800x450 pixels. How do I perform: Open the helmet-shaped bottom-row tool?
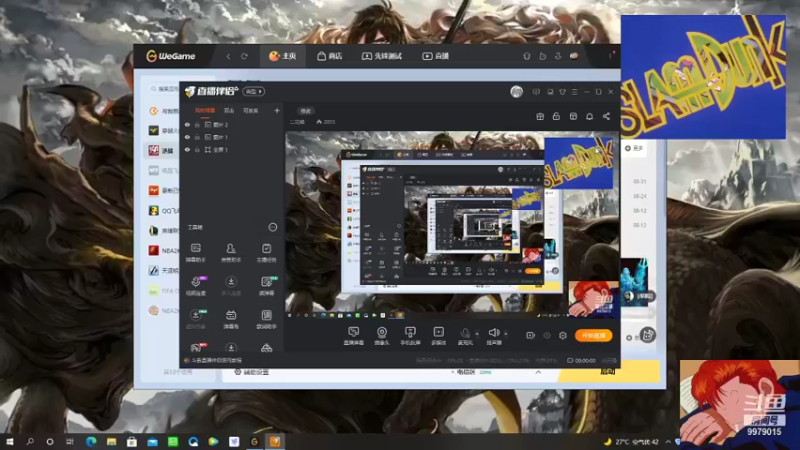click(x=266, y=348)
